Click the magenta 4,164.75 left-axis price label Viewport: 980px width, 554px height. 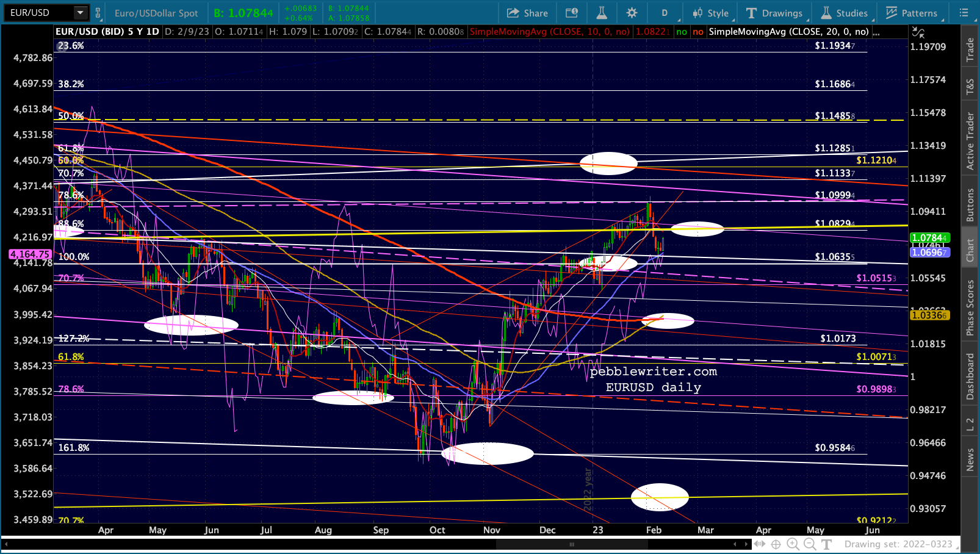click(30, 254)
